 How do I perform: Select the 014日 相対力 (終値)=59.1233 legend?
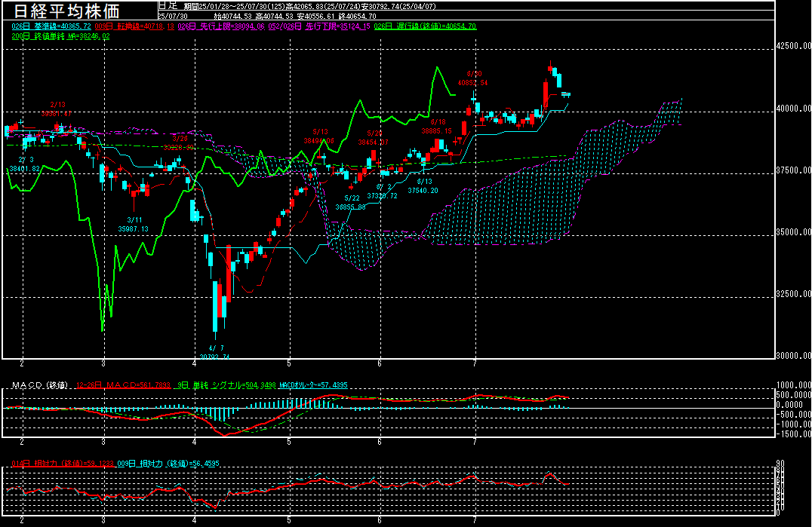pyautogui.click(x=63, y=464)
